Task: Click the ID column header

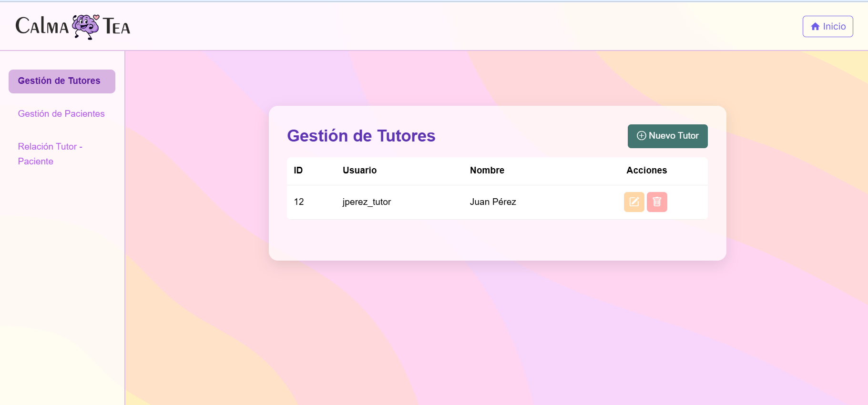Action: coord(298,171)
